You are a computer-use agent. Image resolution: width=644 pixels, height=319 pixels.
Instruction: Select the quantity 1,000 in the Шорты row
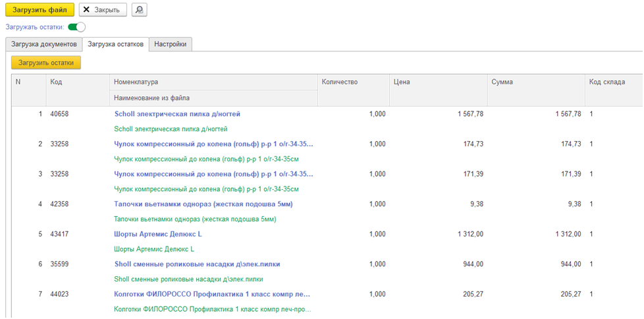tap(377, 235)
